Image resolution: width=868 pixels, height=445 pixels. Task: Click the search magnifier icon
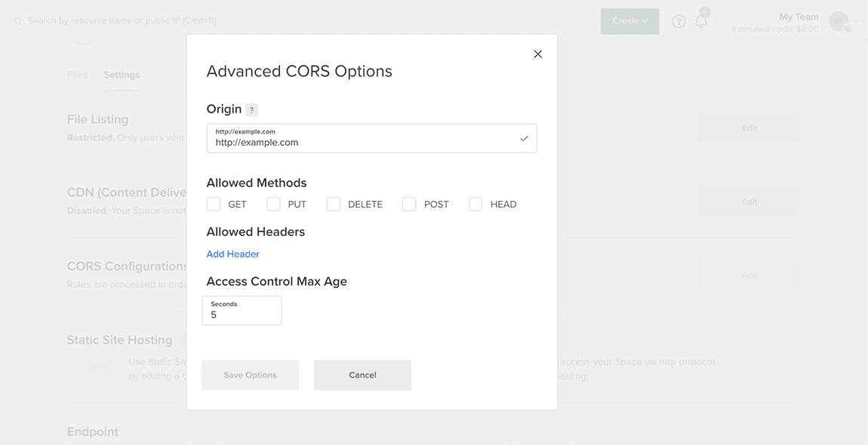tap(18, 21)
